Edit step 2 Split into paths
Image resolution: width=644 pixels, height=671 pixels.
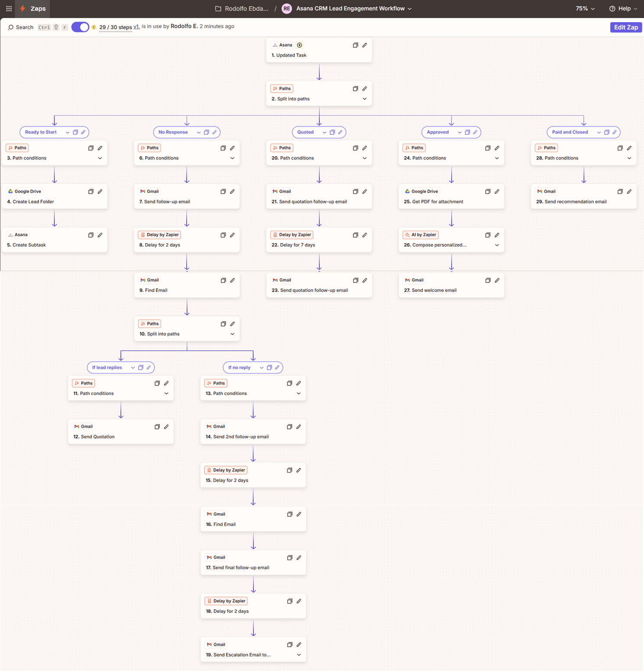click(x=365, y=88)
